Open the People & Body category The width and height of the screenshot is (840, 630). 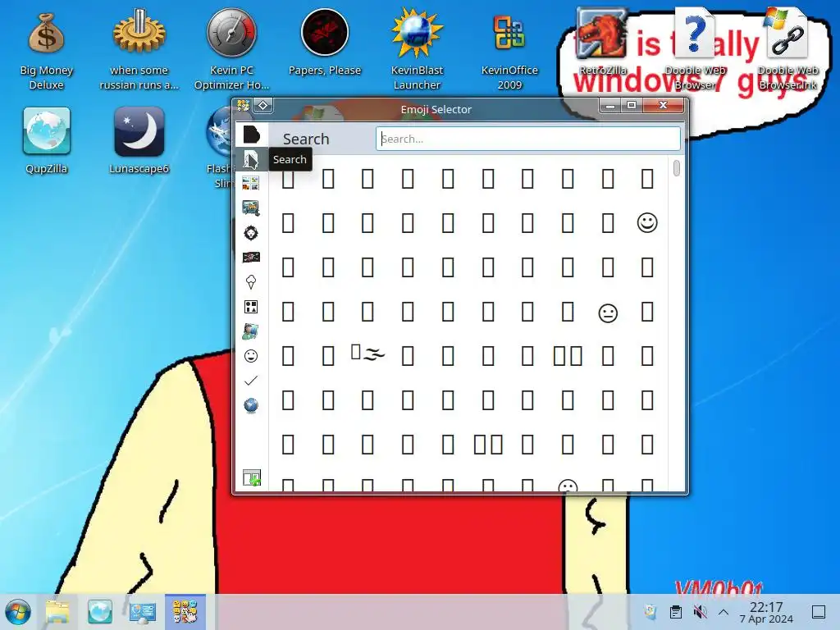[251, 331]
